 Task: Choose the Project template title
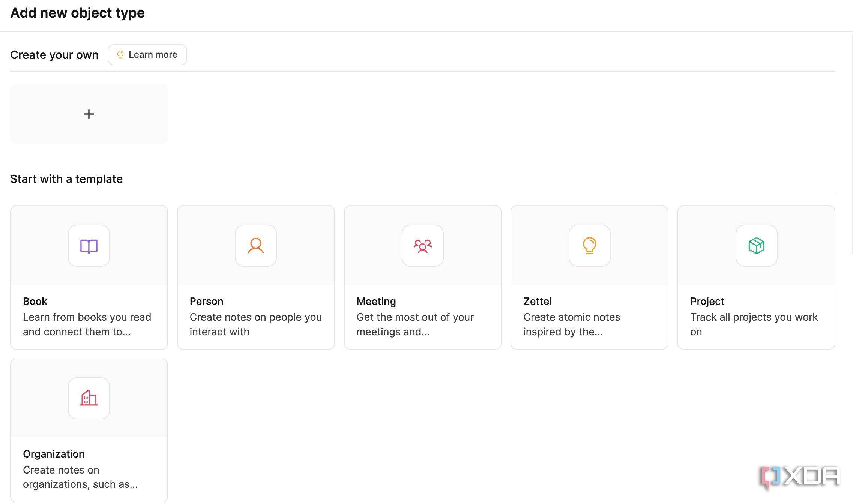tap(707, 301)
